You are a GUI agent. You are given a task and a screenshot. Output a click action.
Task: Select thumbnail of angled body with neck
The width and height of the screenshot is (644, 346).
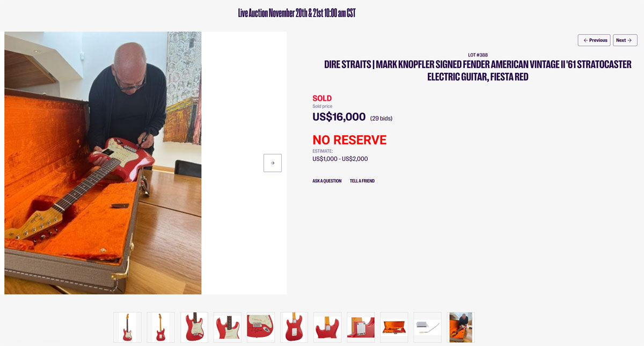click(227, 327)
